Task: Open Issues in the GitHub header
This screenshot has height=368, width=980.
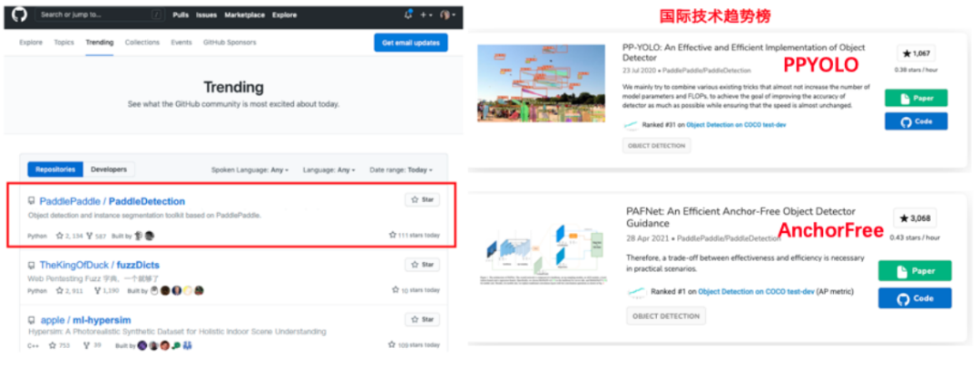Action: (x=206, y=15)
